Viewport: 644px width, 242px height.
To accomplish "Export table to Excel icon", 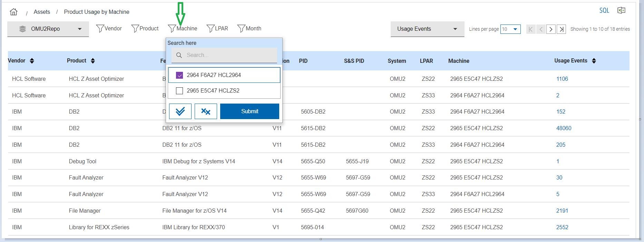I will point(621,10).
